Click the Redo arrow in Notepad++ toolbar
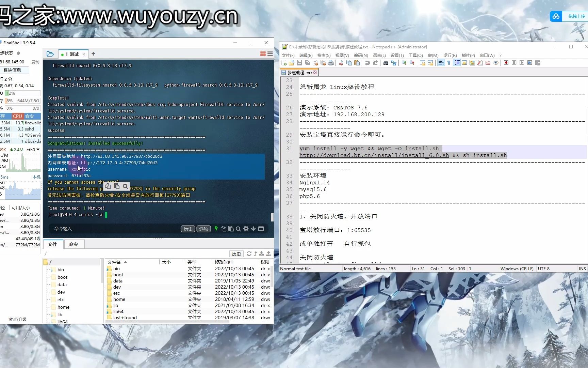Image resolution: width=588 pixels, height=368 pixels. 375,63
